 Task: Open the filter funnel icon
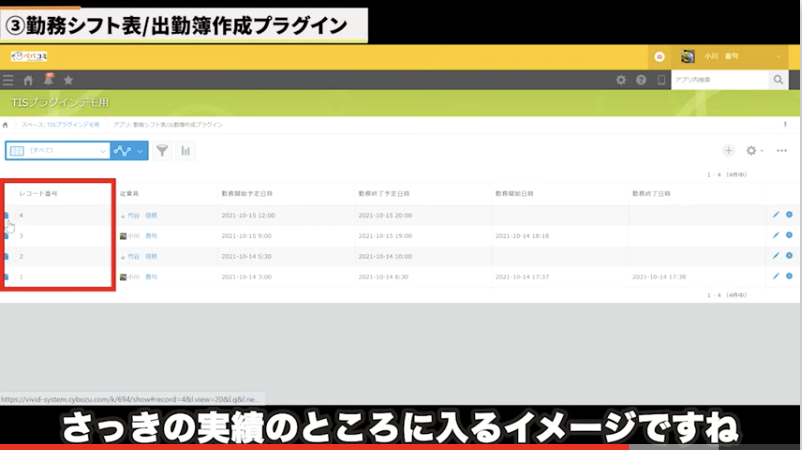coord(162,151)
